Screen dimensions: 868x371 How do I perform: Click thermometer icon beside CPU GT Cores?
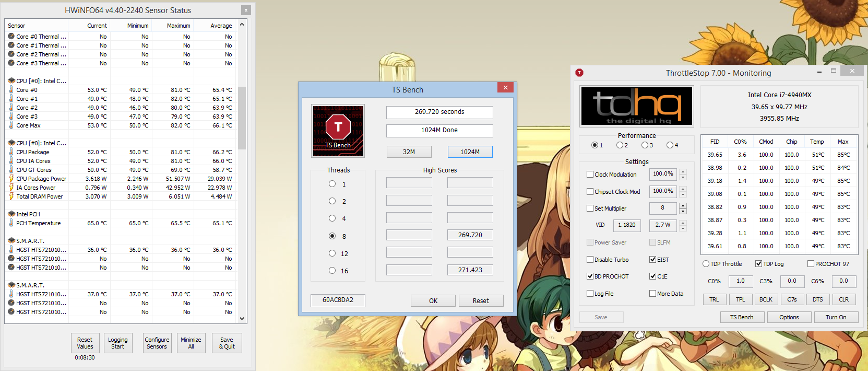pos(11,170)
